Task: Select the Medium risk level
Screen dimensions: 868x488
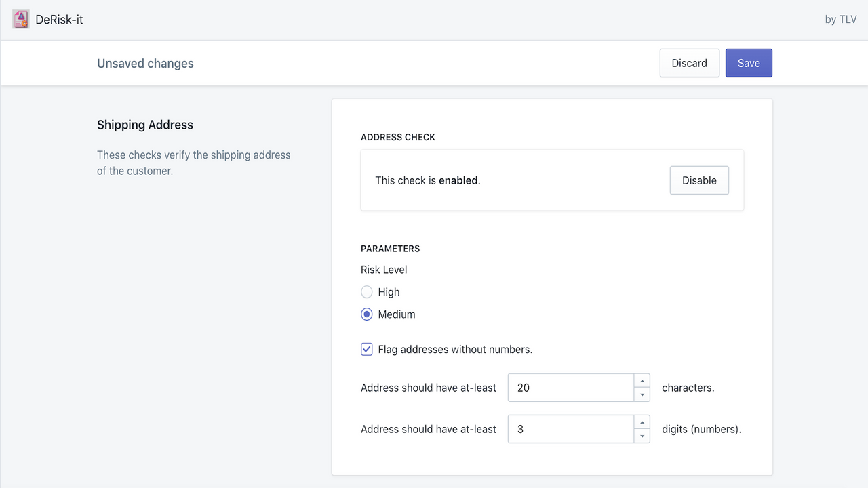Action: (367, 314)
